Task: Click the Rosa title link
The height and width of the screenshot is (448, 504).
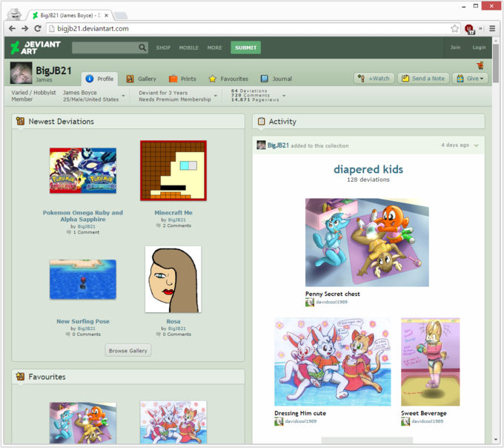Action: click(x=173, y=321)
